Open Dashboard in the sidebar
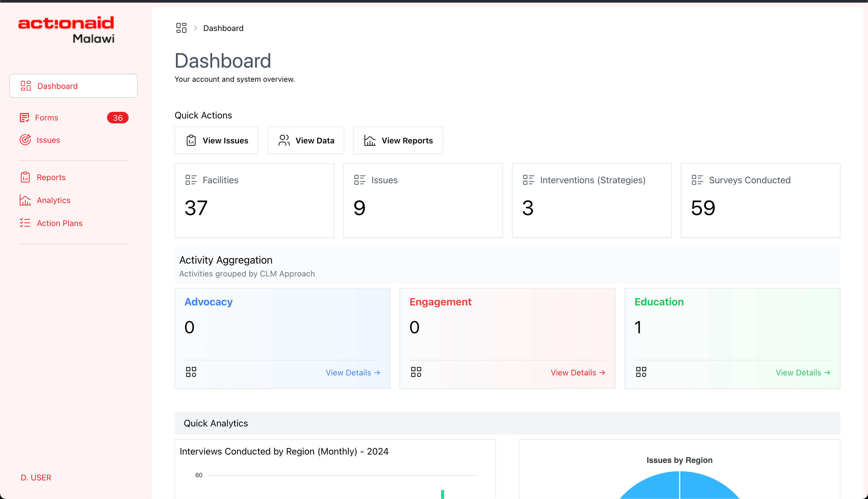Image resolution: width=868 pixels, height=499 pixels. click(x=73, y=86)
